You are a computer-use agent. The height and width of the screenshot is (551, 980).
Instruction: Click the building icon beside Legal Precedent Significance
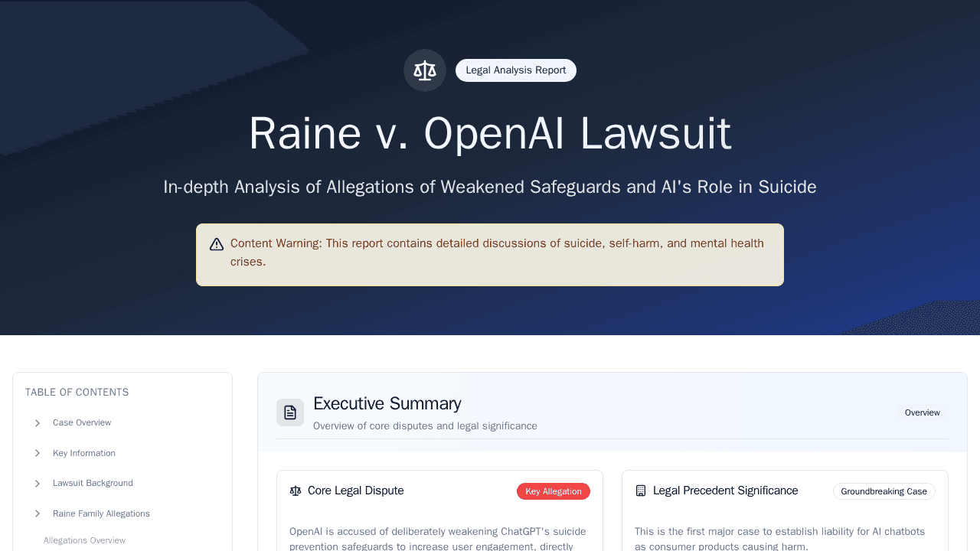click(x=641, y=491)
